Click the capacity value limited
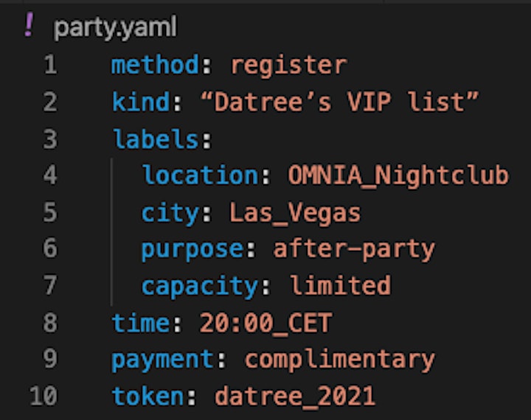Viewport: 531px width, 420px height. [x=340, y=285]
